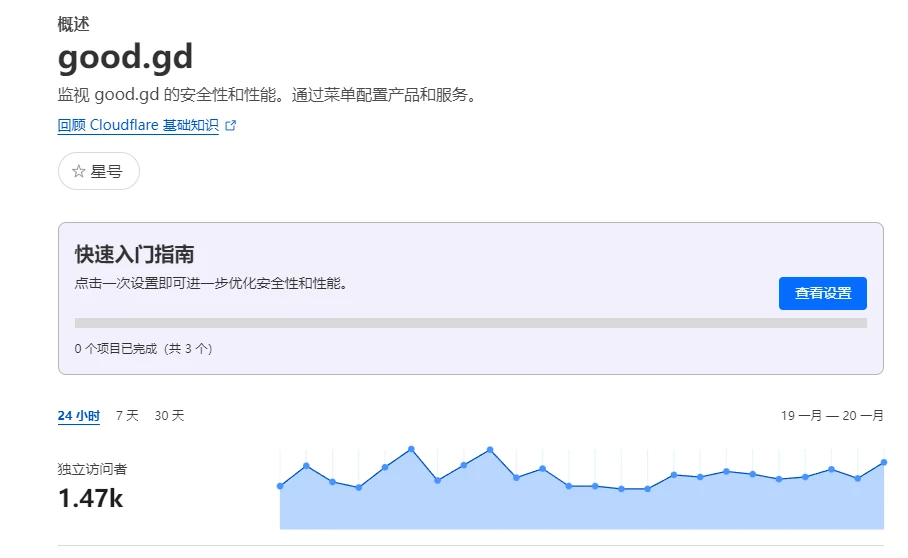The image size is (908, 558).
Task: Click the 概述 label
Action: (74, 24)
